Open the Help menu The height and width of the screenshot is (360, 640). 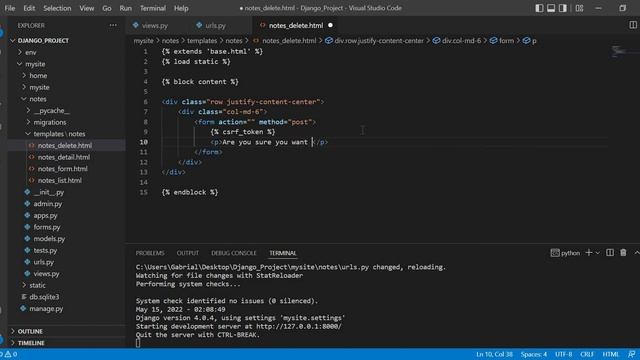tap(181, 8)
